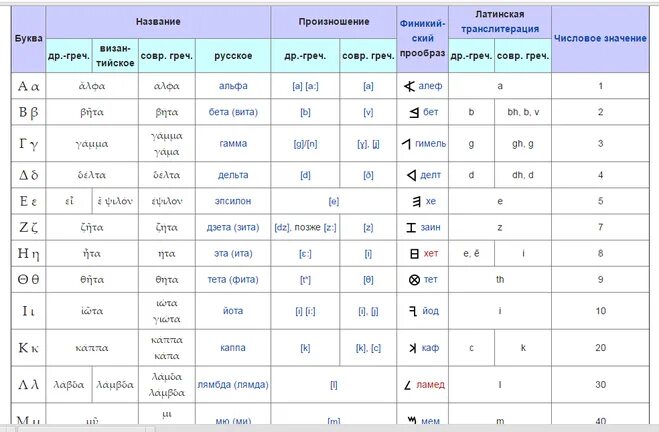Open the ancient pronunciation '[a] [a:]' link
The height and width of the screenshot is (432, 659).
(305, 86)
